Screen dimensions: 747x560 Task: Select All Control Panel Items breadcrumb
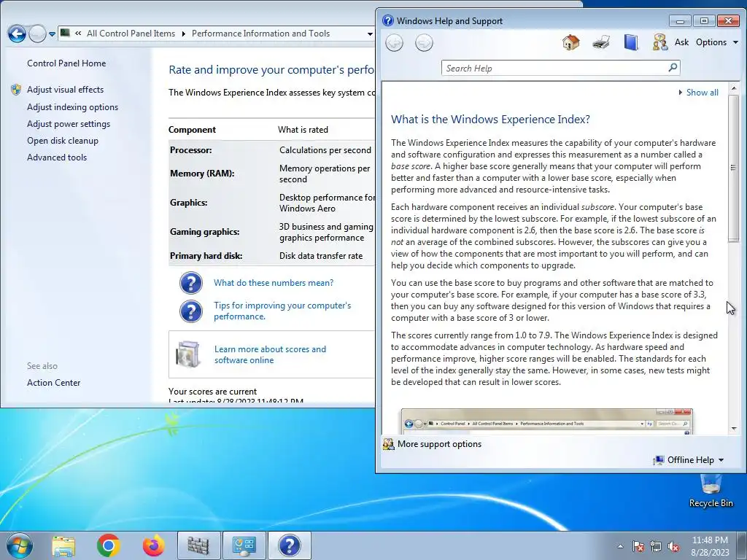(131, 34)
